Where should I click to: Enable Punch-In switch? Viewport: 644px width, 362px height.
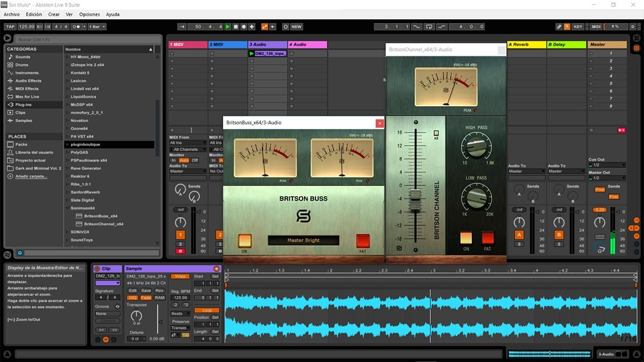click(x=417, y=26)
